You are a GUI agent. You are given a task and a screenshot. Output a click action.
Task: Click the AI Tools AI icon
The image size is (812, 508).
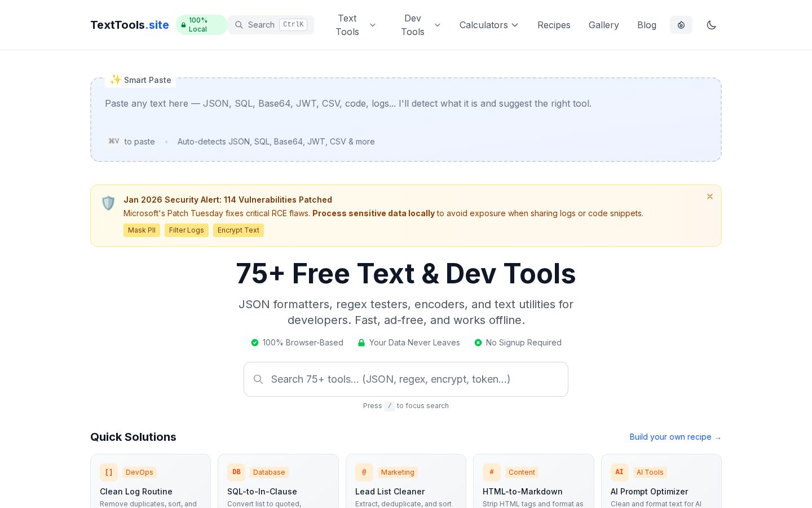(620, 472)
